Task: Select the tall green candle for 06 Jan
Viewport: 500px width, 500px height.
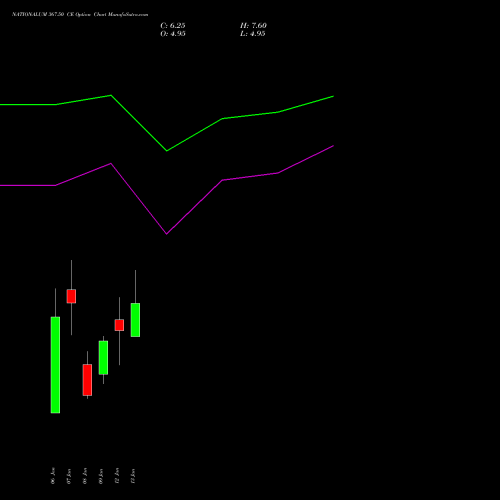Action: point(55,365)
